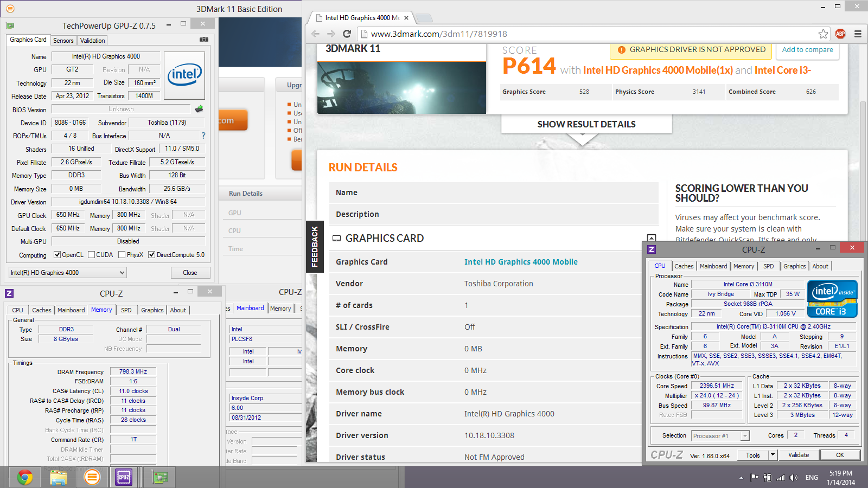Image resolution: width=868 pixels, height=488 pixels.
Task: Click the GPU-Z screenshot camera icon
Action: (x=204, y=40)
